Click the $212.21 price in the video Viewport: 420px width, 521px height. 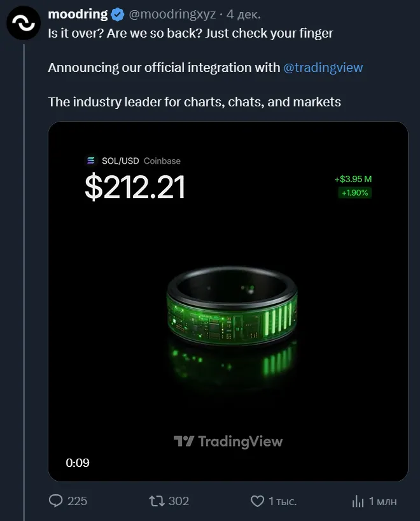coord(135,187)
